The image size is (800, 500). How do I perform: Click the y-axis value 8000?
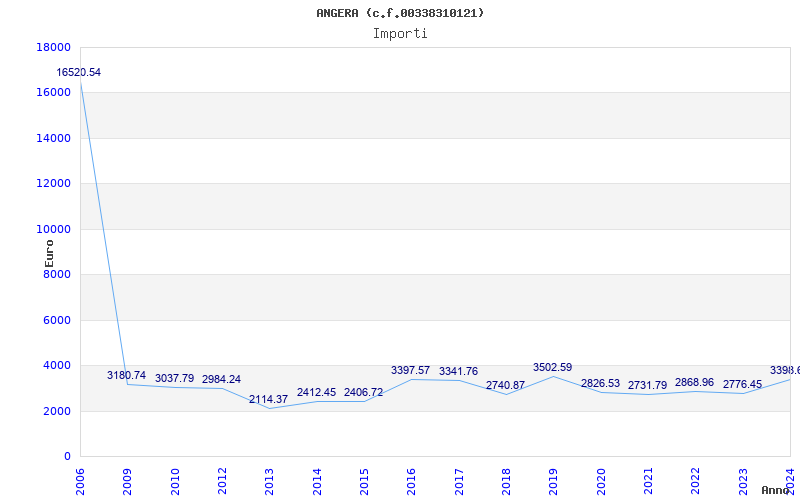pos(57,275)
